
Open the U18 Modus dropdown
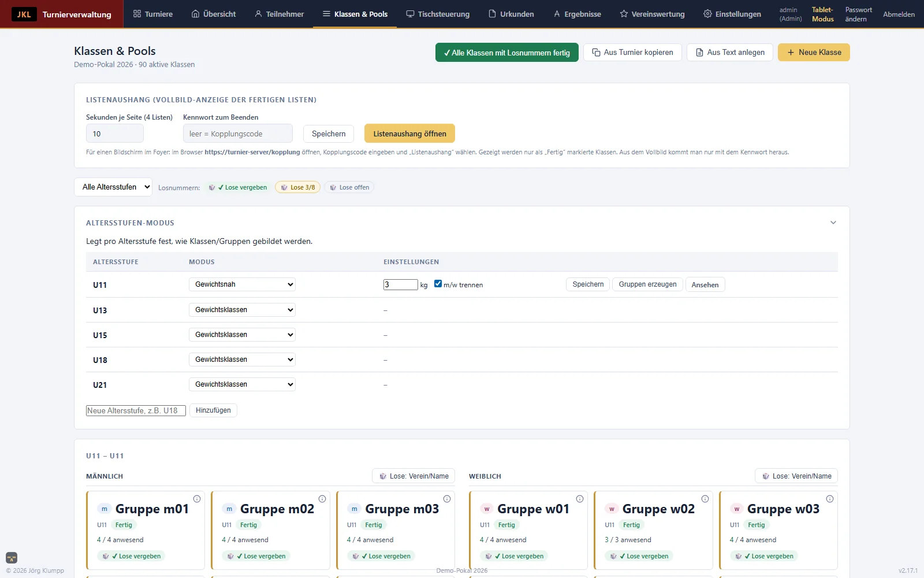click(x=242, y=360)
